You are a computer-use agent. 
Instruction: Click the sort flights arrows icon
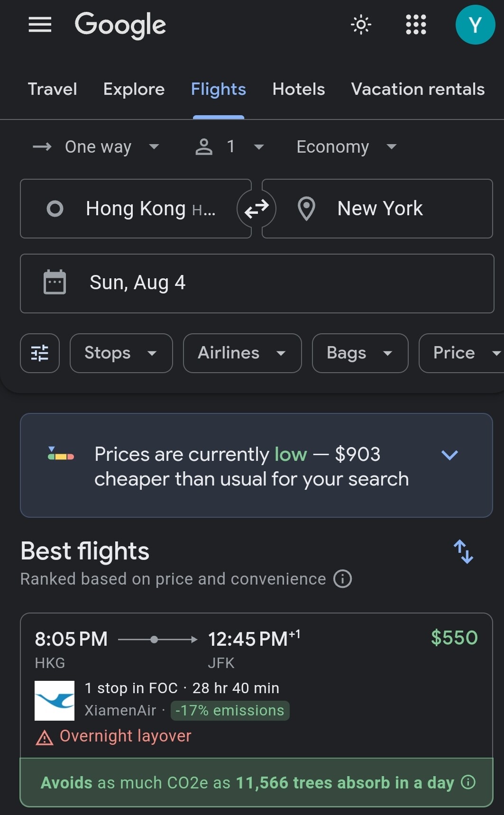(x=463, y=551)
